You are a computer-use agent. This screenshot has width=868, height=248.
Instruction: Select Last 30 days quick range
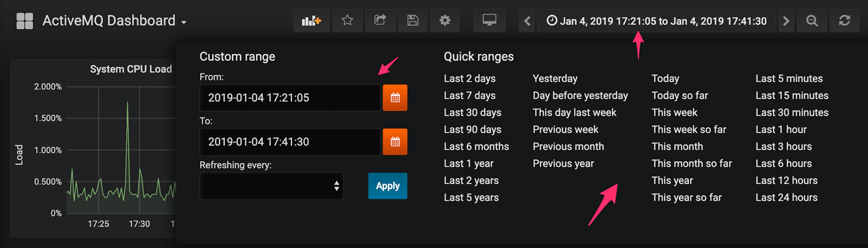(x=472, y=113)
